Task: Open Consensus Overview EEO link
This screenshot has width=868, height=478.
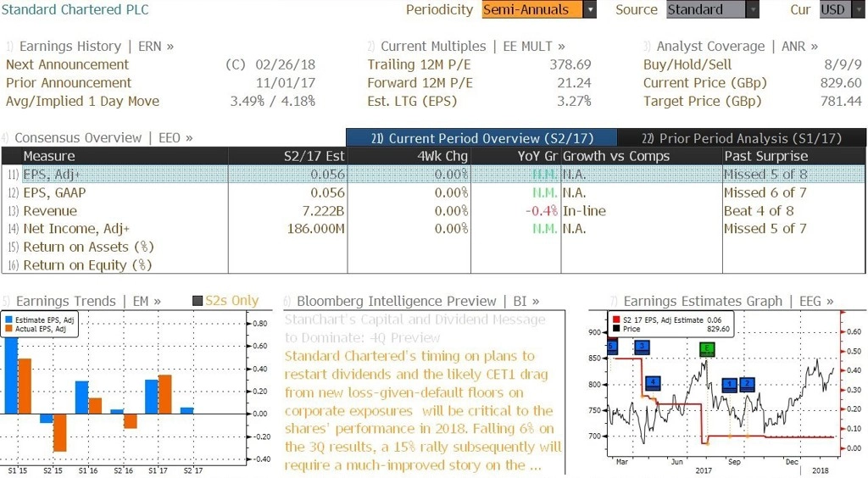Action: point(97,138)
